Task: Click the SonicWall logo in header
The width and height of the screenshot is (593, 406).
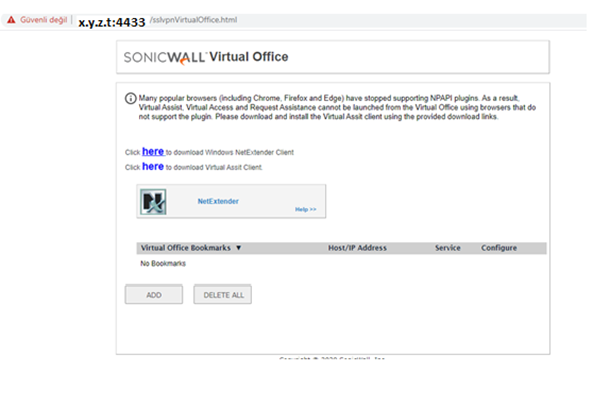Action: [x=165, y=57]
